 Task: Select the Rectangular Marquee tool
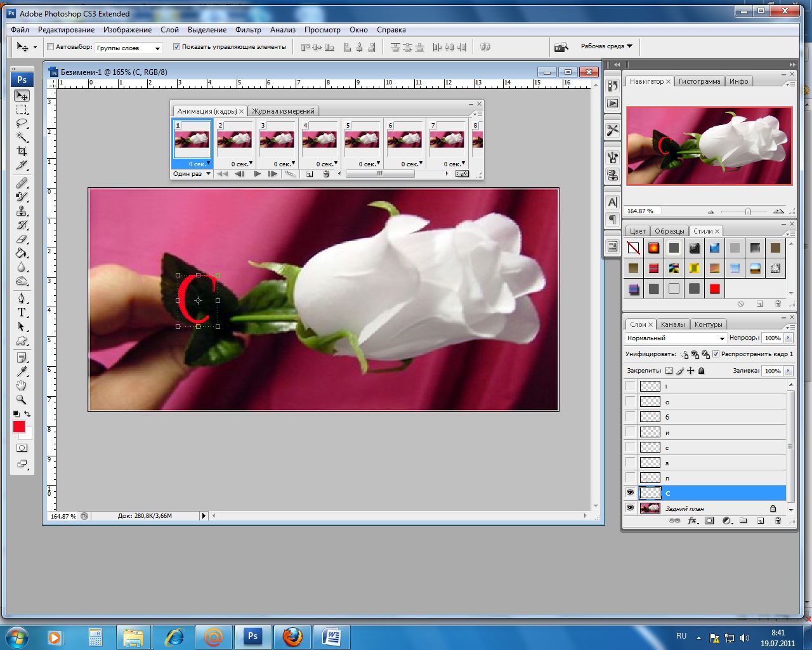22,109
